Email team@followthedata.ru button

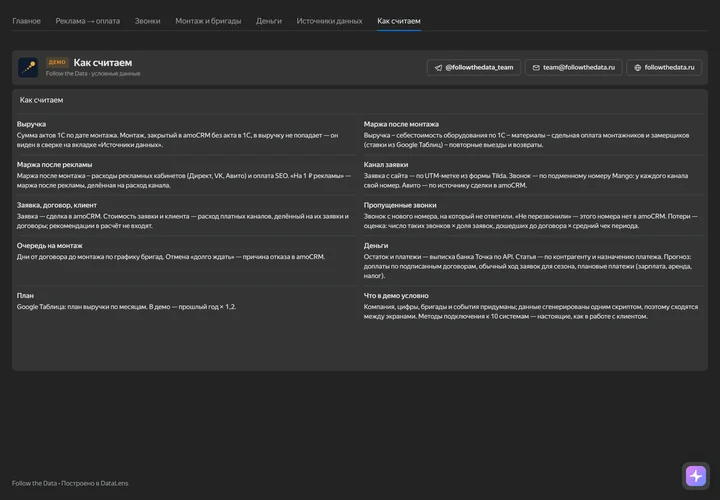point(574,67)
